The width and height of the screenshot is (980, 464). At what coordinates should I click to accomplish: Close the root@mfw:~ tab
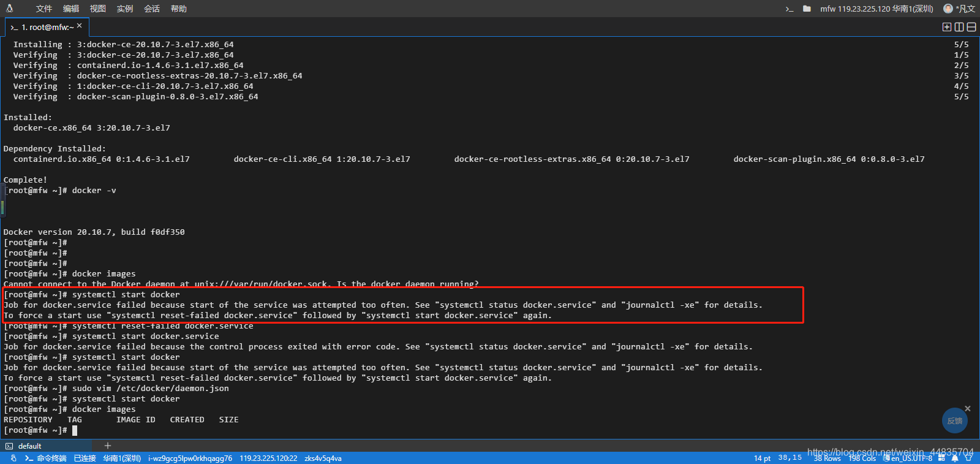coord(80,26)
